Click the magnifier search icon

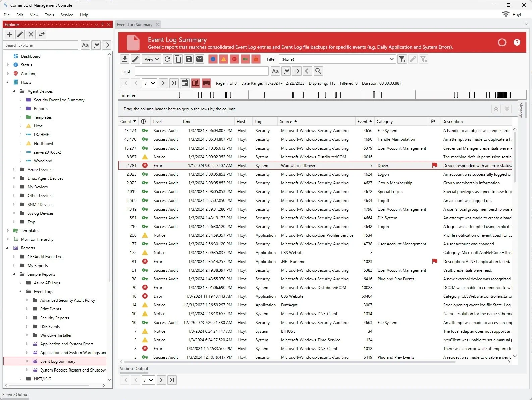318,71
